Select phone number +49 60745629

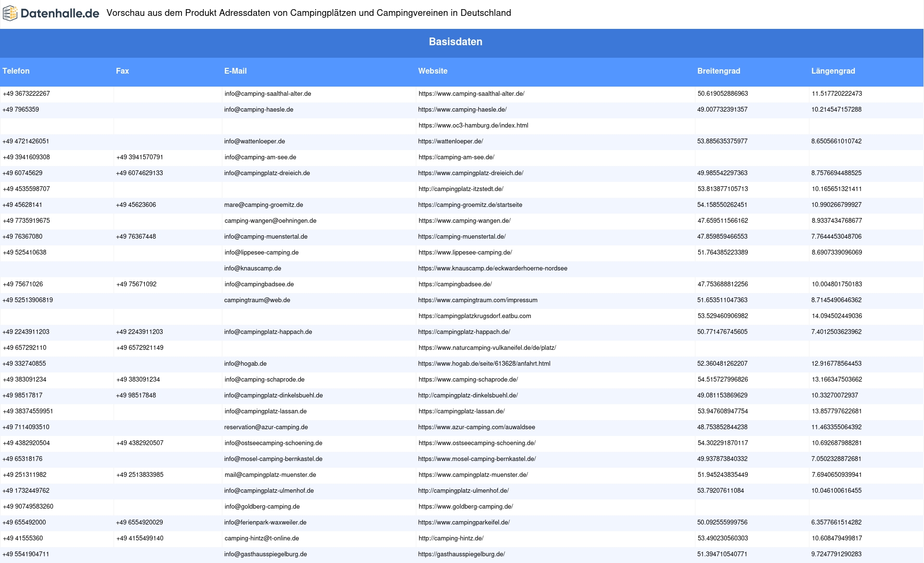[23, 173]
